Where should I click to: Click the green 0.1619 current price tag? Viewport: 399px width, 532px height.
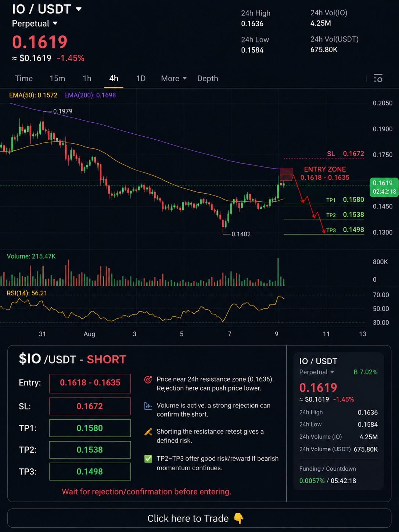(x=384, y=187)
